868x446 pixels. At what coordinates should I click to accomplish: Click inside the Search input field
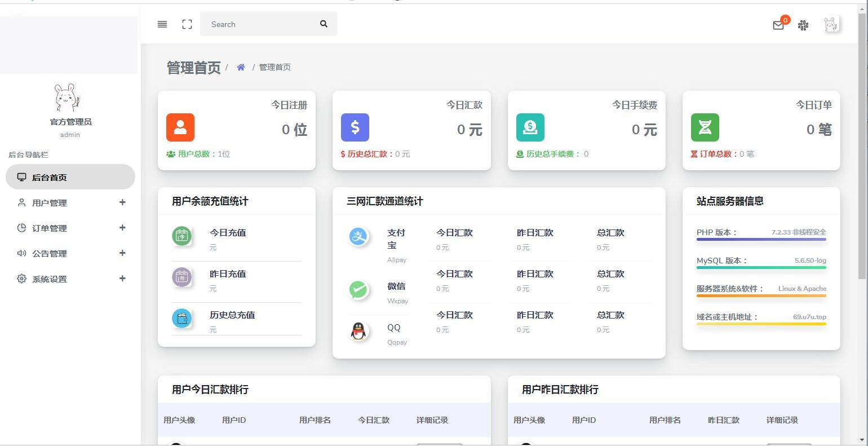pos(259,24)
